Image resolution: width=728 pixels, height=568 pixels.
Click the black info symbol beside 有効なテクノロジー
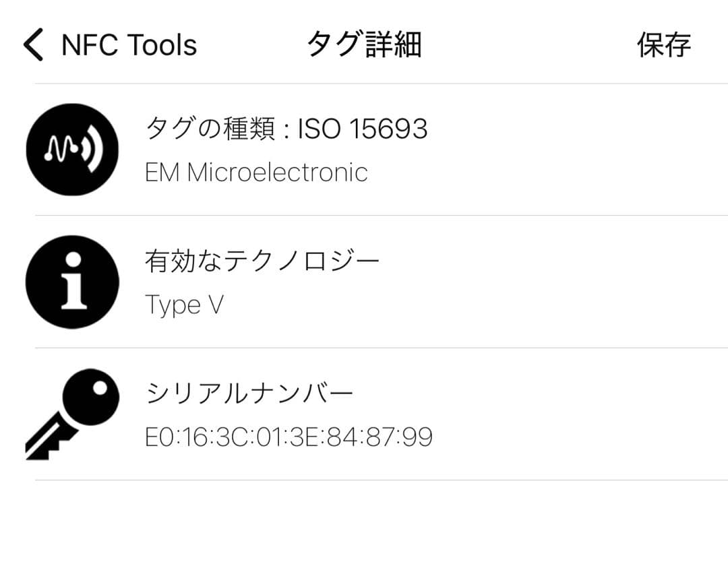[x=72, y=282]
